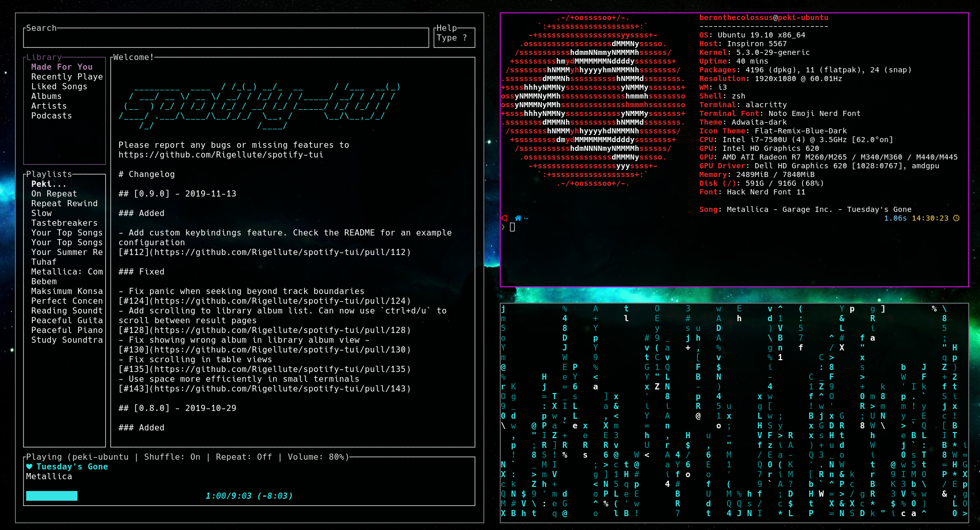980x530 pixels.
Task: Open the Metallica: Com playlist
Action: pyautogui.click(x=67, y=272)
